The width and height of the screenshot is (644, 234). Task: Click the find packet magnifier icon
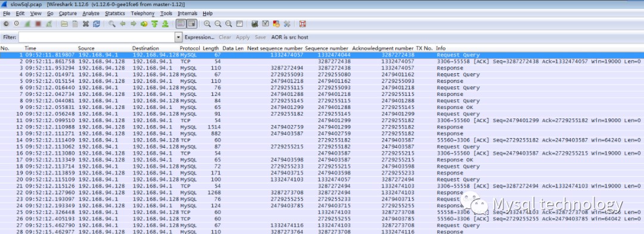coord(112,24)
